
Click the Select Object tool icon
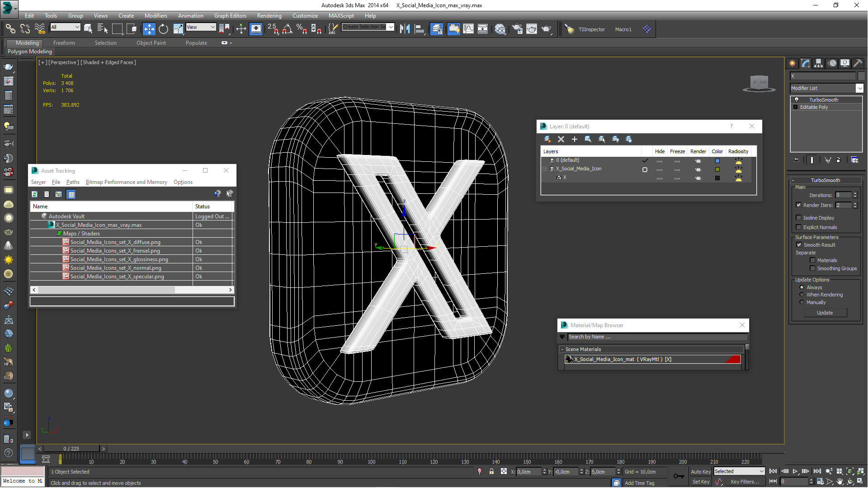pos(88,29)
